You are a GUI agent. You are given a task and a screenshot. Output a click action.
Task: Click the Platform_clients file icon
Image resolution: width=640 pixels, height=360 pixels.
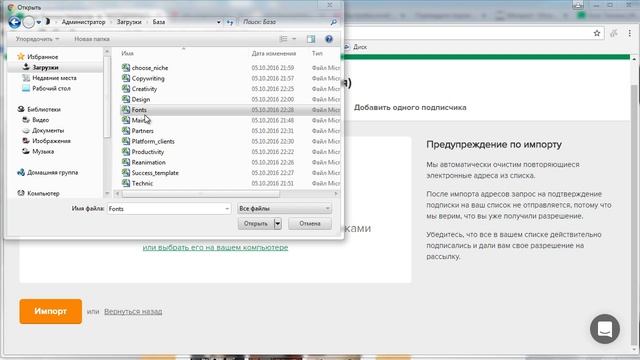pyautogui.click(x=126, y=141)
